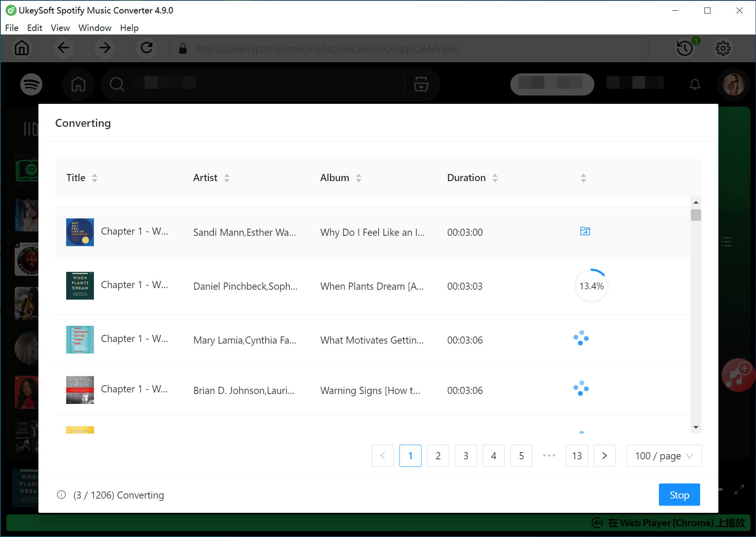The width and height of the screenshot is (756, 537).
Task: Click the pagination ellipsis to skip pages
Action: [x=549, y=455]
